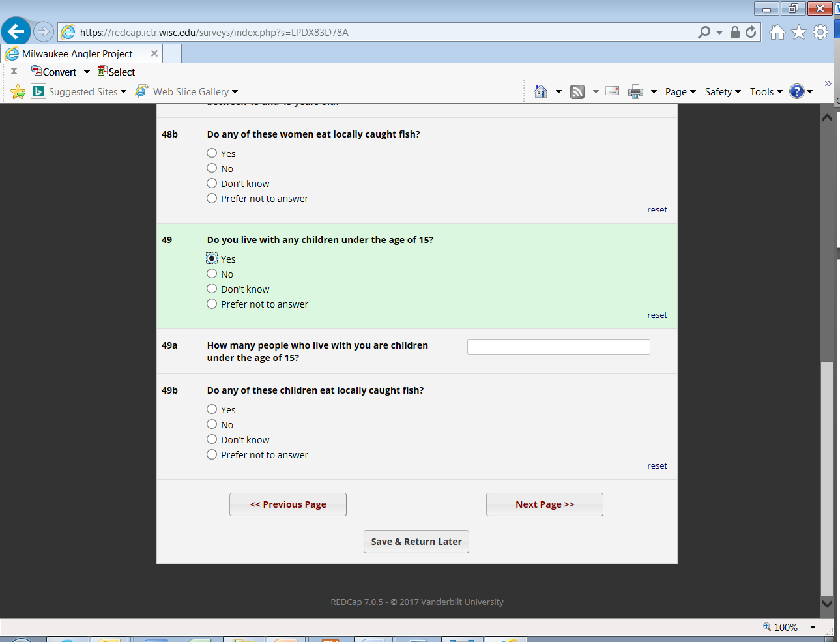Image resolution: width=840 pixels, height=642 pixels.
Task: Choose Don't know for question 49b
Action: 212,439
